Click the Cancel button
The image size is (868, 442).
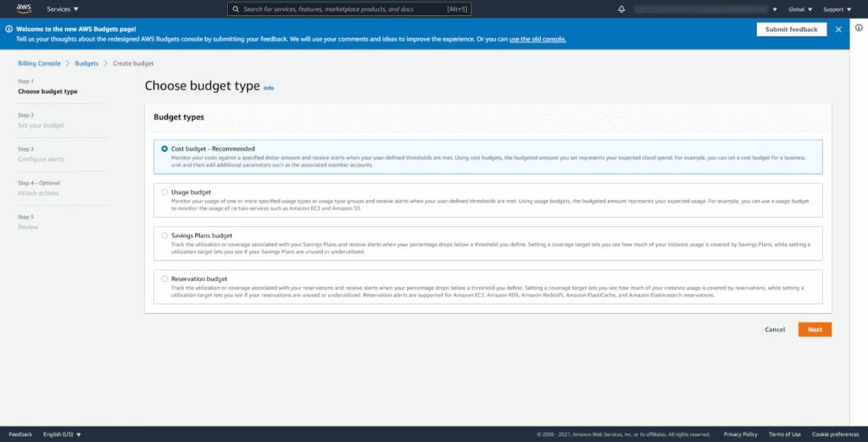[x=775, y=329]
